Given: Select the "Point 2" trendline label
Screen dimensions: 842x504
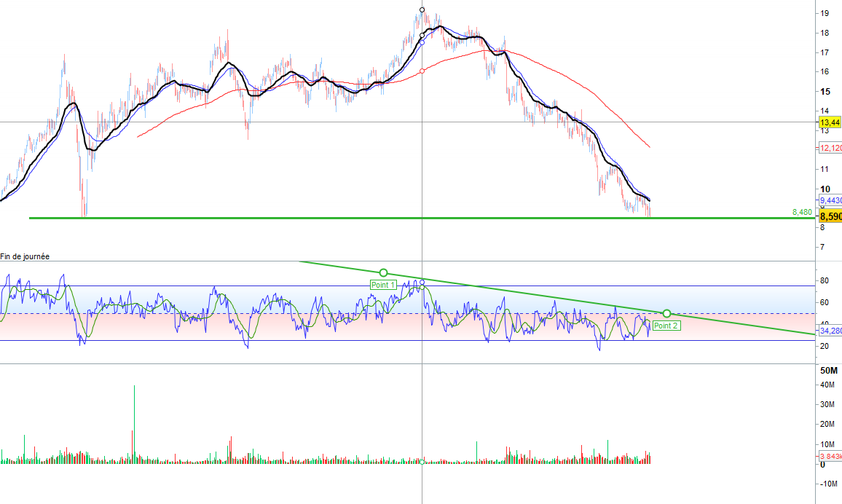Looking at the screenshot, I should coord(666,326).
